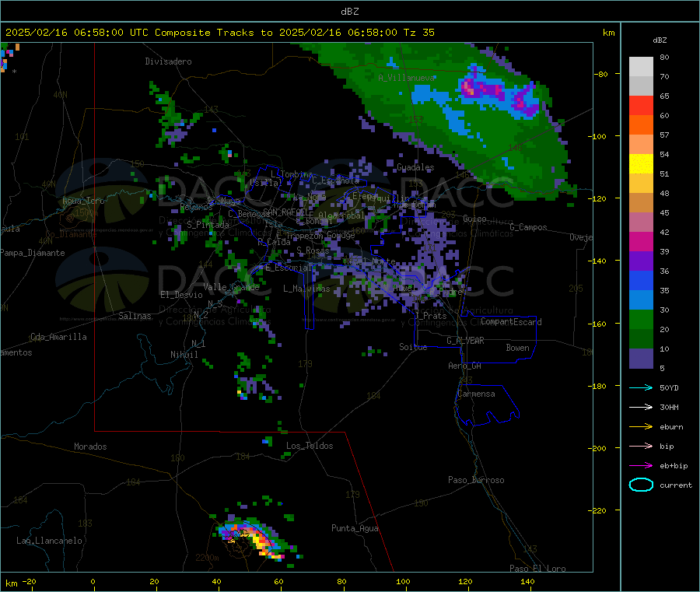The height and width of the screenshot is (592, 700).
Task: Select the light gray 70-80 dBZ color band
Action: tap(641, 67)
